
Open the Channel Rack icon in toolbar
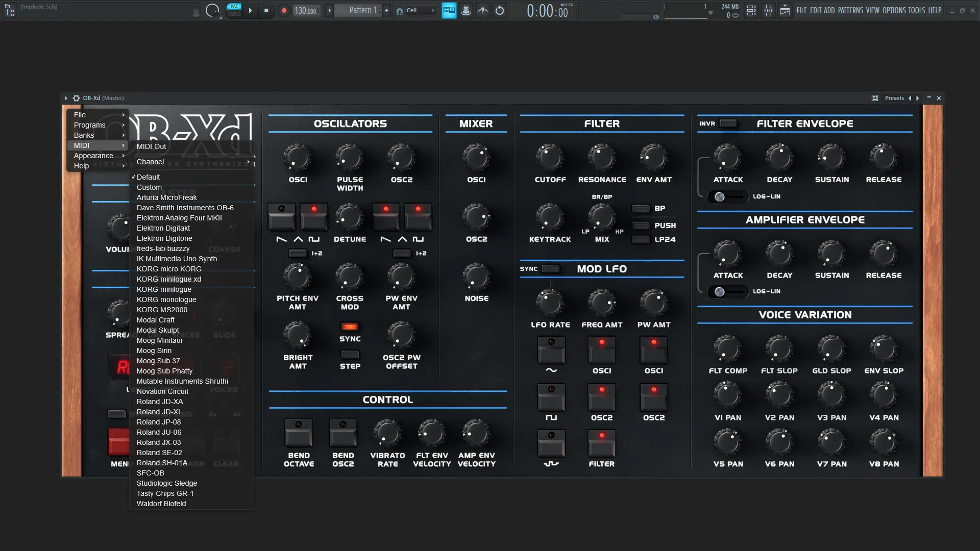coord(750,10)
